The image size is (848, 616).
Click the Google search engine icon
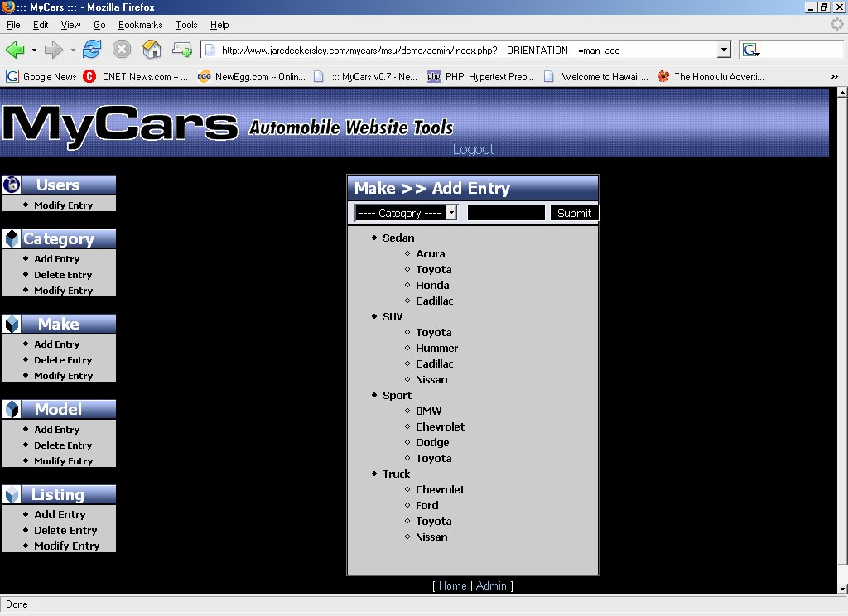tap(750, 51)
